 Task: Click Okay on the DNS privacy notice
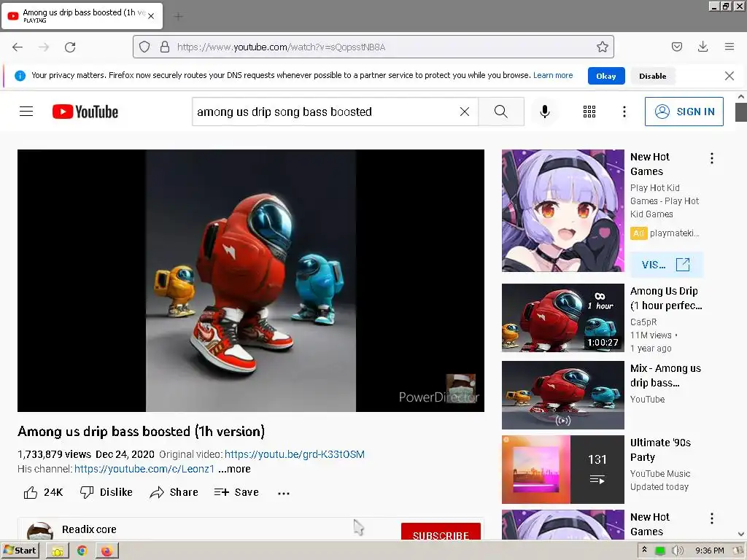(x=606, y=76)
